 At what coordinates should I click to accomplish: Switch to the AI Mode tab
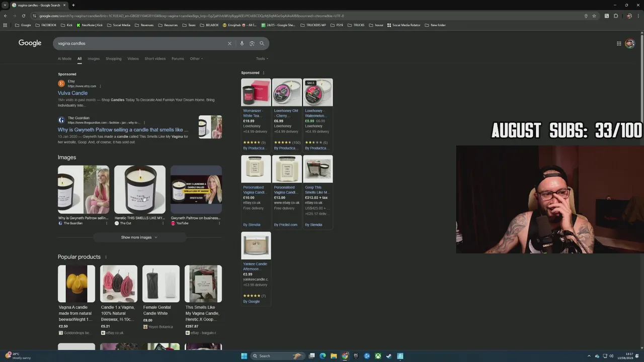[x=64, y=58]
